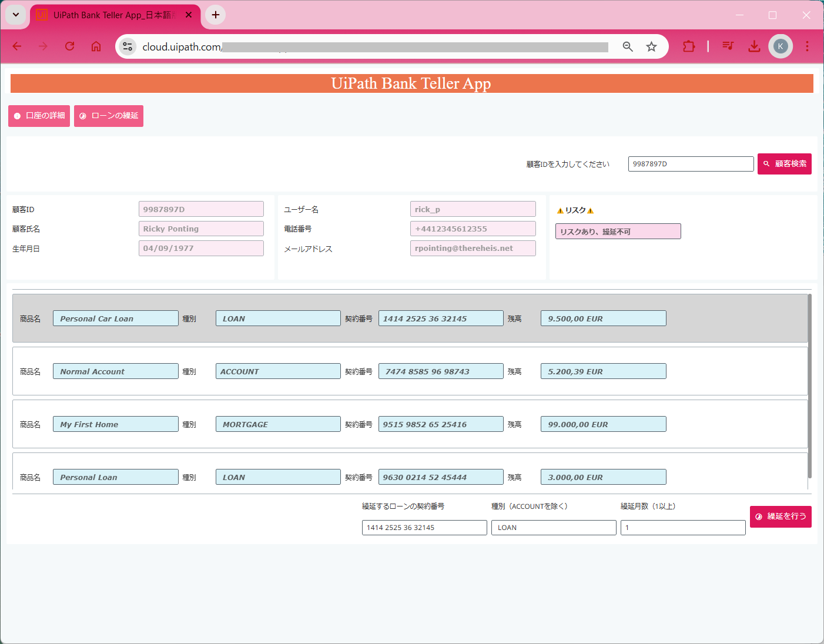Click the birth date field 04/09/1977
Image resolution: width=824 pixels, height=644 pixels.
click(201, 248)
